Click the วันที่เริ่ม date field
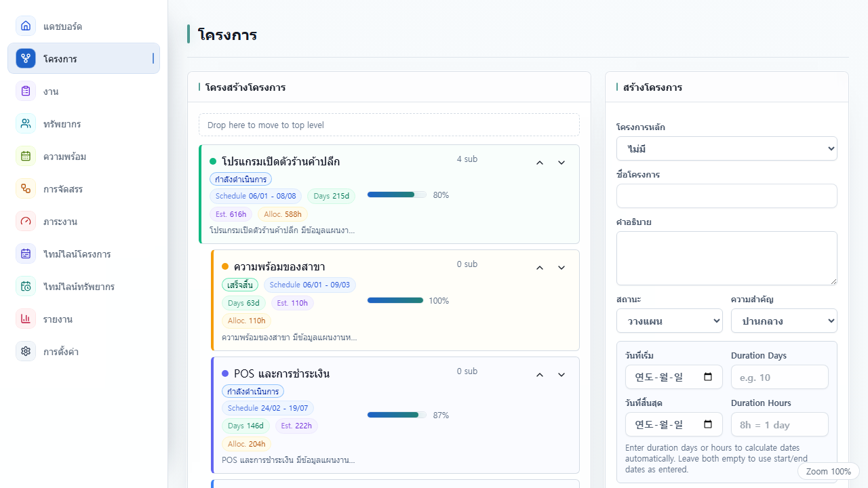 pyautogui.click(x=674, y=378)
